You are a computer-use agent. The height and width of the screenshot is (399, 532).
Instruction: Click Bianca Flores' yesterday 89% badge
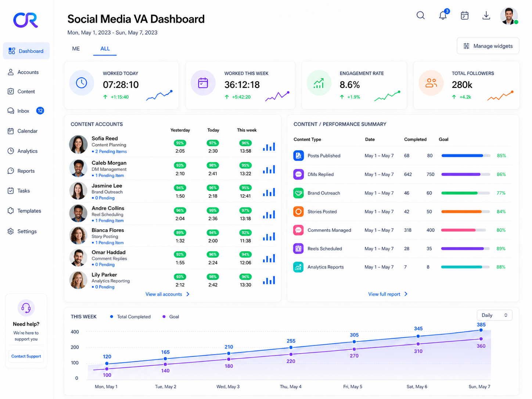click(x=180, y=233)
